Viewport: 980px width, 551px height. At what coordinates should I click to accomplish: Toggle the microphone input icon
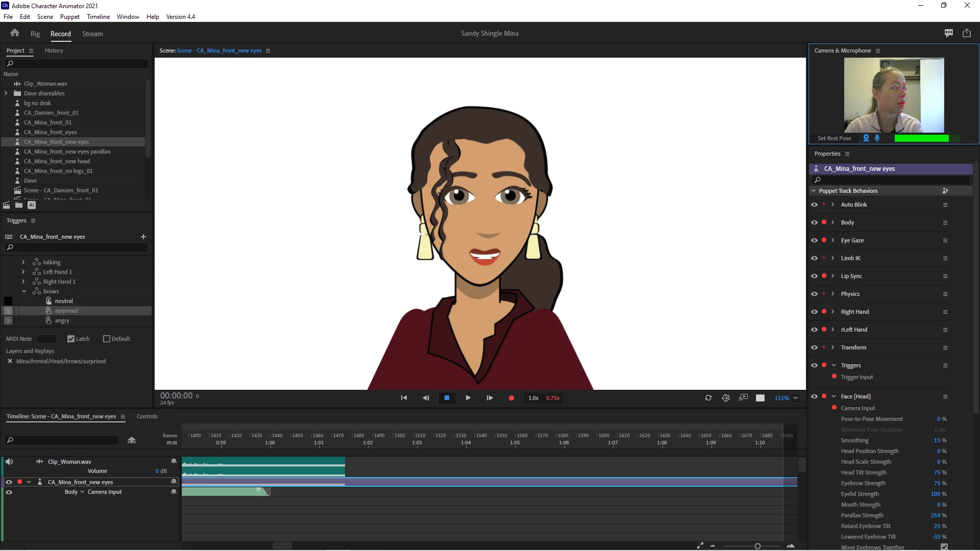click(x=877, y=138)
